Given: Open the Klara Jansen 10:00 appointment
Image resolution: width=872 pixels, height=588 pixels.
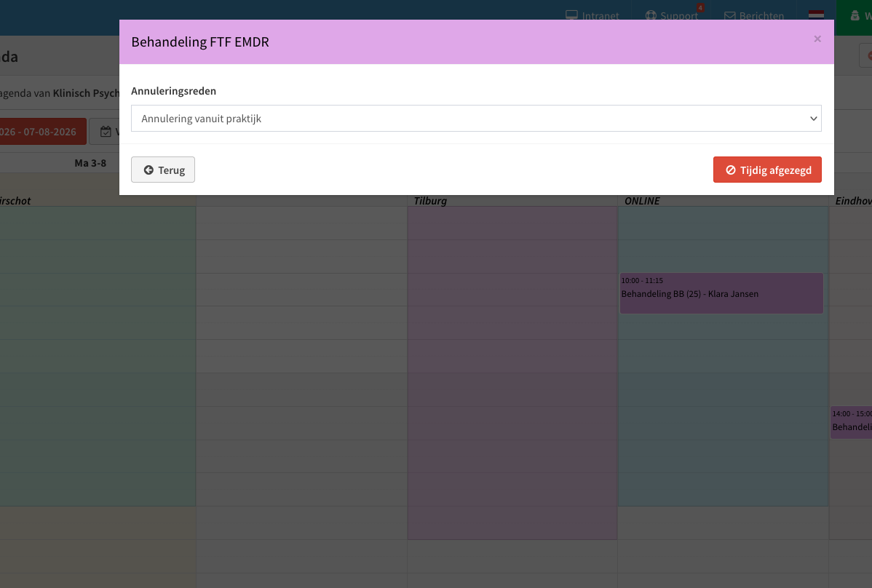Looking at the screenshot, I should 721,293.
